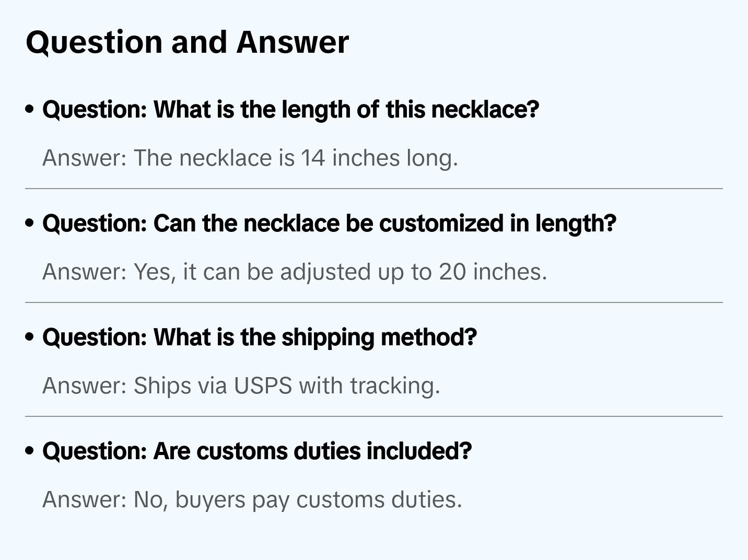Click the answer stating 14 inches long
The image size is (748, 560).
[x=250, y=158]
